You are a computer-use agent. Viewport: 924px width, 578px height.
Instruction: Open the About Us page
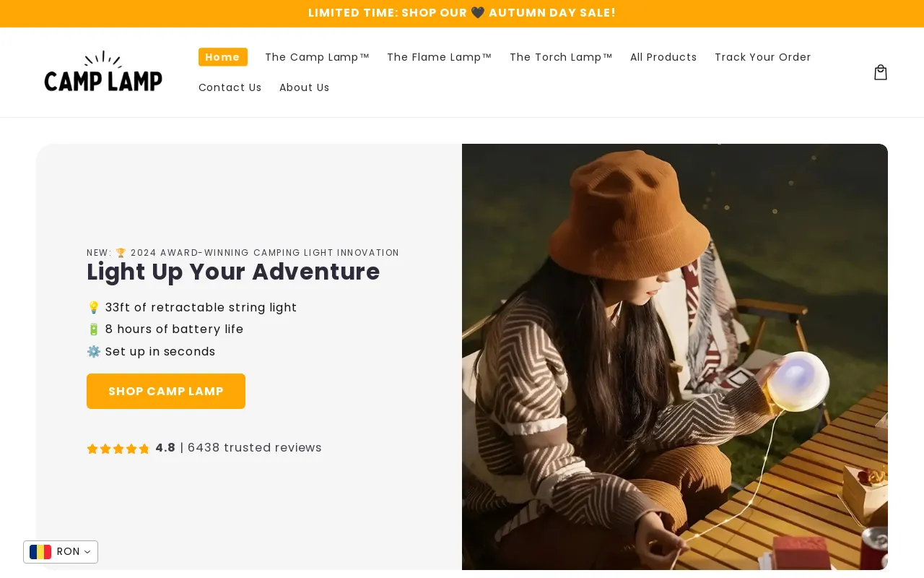pyautogui.click(x=304, y=87)
